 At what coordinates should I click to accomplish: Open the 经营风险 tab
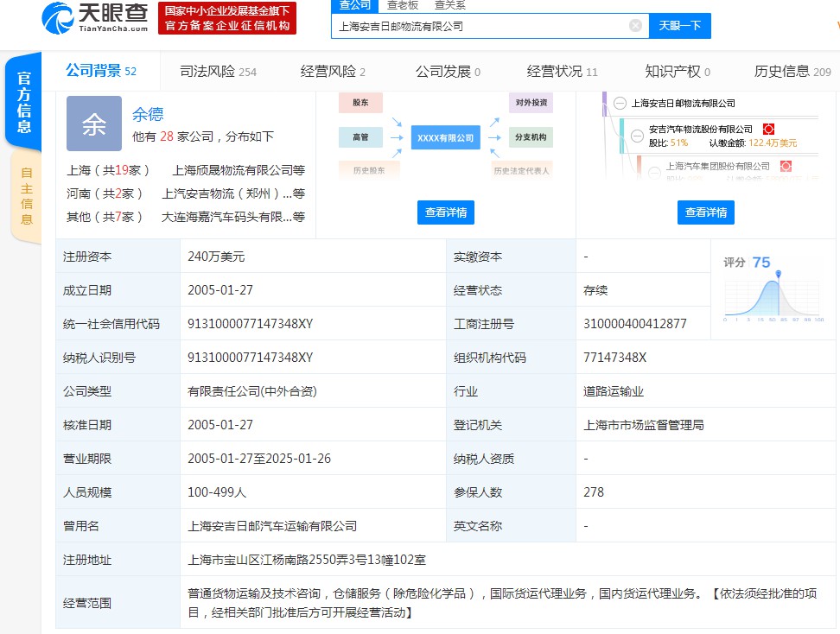(333, 71)
